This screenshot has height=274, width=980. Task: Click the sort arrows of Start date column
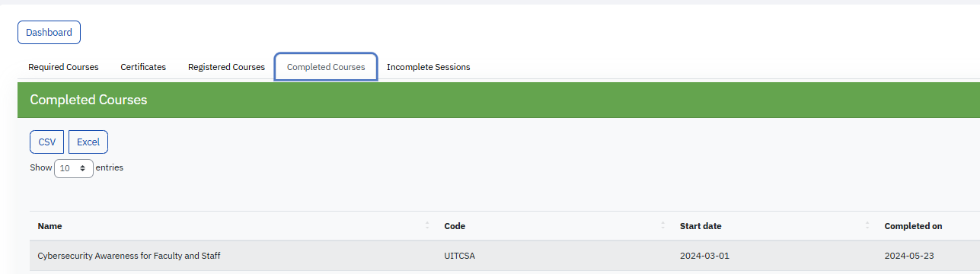tap(867, 226)
